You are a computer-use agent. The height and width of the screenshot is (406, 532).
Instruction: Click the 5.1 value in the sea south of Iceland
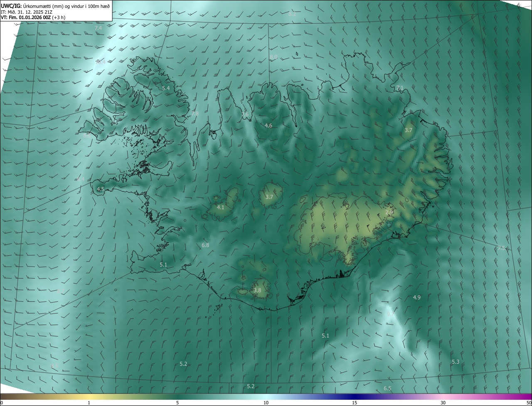coord(325,335)
